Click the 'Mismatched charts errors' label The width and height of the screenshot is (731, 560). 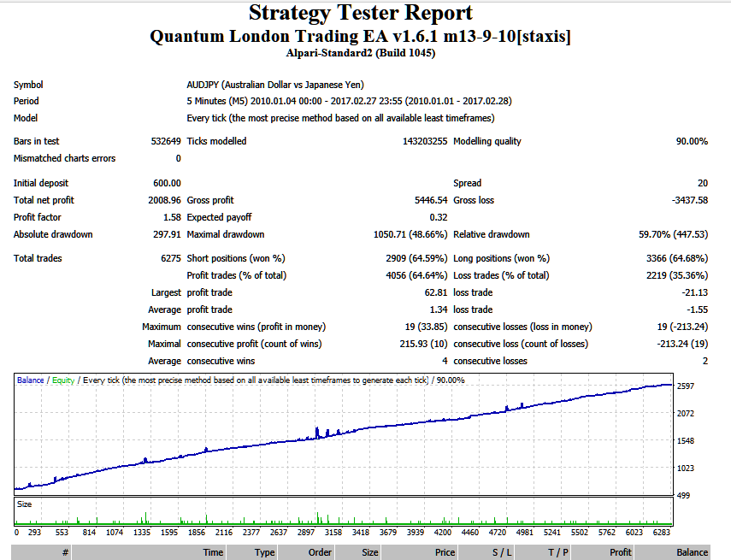(x=64, y=158)
